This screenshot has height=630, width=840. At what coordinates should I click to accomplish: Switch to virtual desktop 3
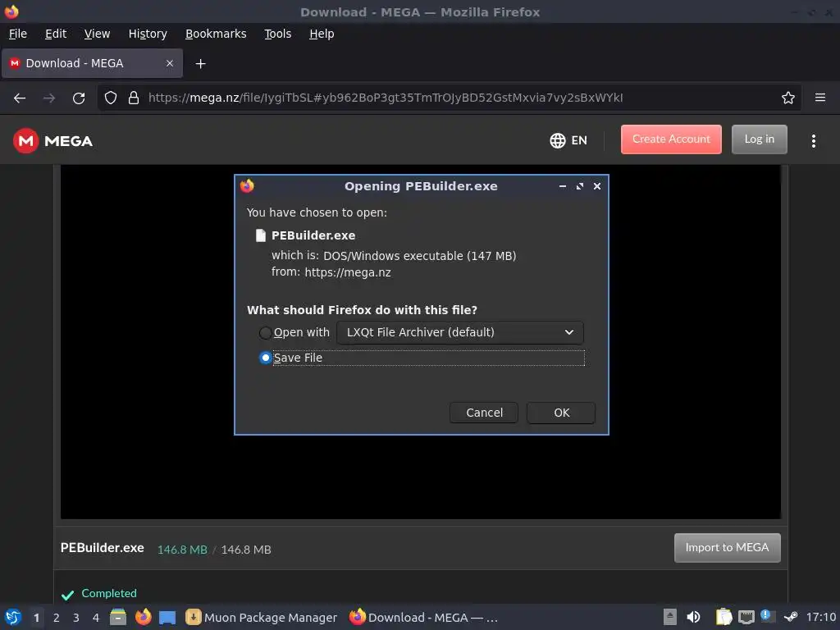tap(76, 618)
